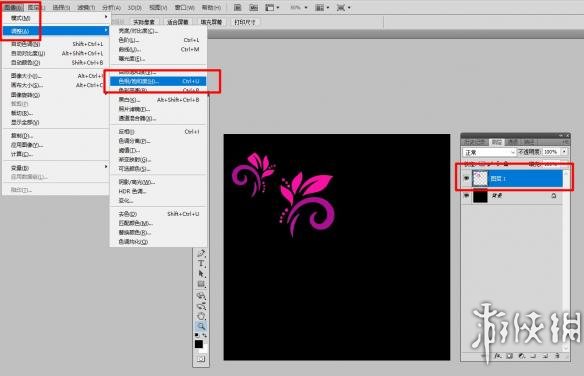Select the Zoom magnifier tool
This screenshot has height=376, width=584.
pyautogui.click(x=201, y=326)
